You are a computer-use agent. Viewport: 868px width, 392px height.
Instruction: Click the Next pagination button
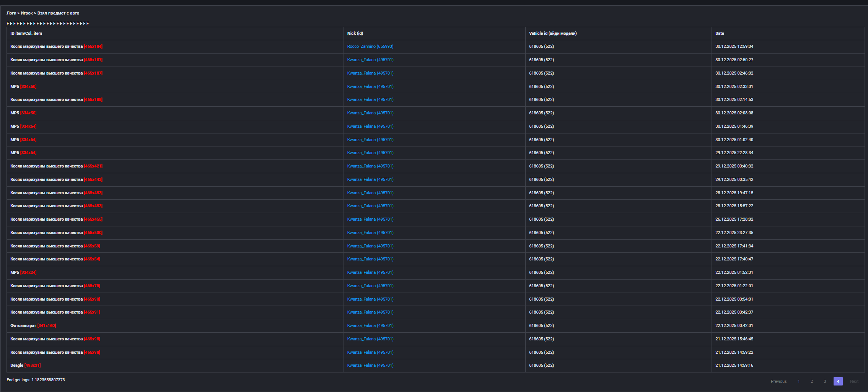pyautogui.click(x=854, y=381)
